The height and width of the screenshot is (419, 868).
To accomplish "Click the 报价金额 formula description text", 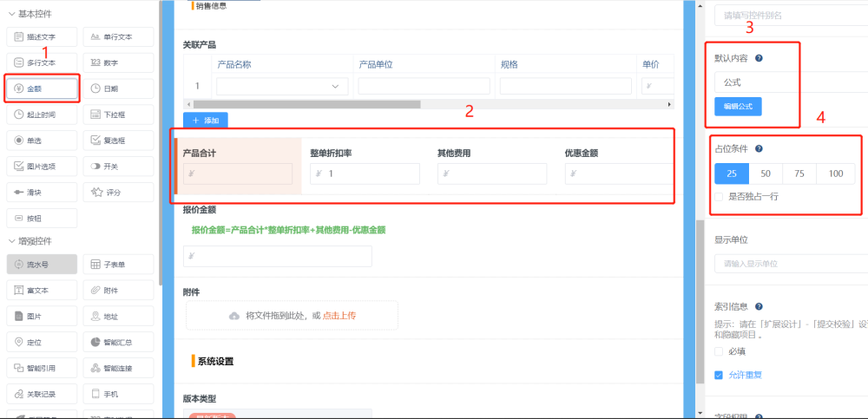I will pos(288,230).
